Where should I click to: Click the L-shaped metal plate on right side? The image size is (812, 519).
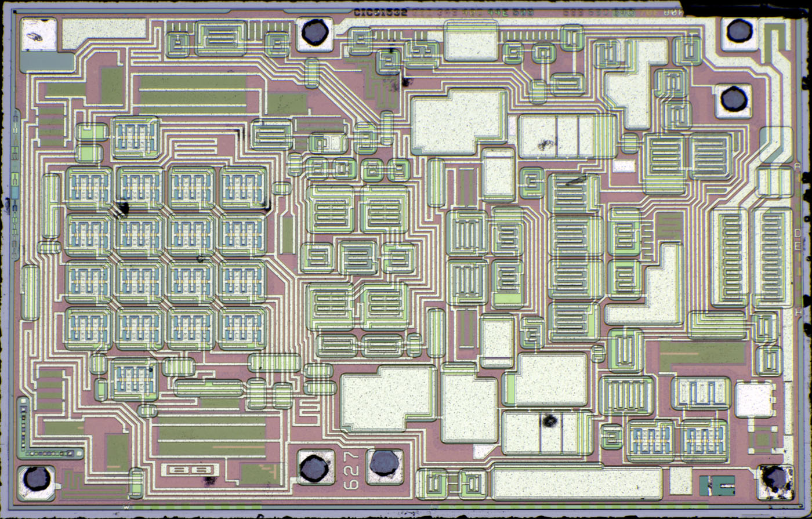click(x=650, y=290)
